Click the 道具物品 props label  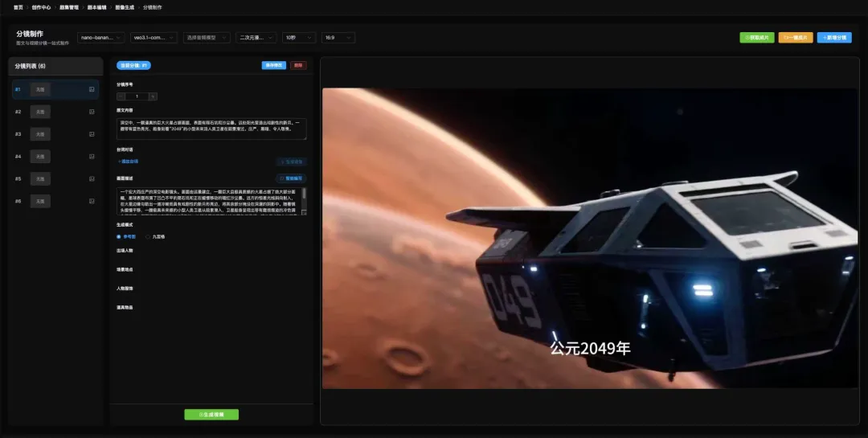tap(125, 307)
